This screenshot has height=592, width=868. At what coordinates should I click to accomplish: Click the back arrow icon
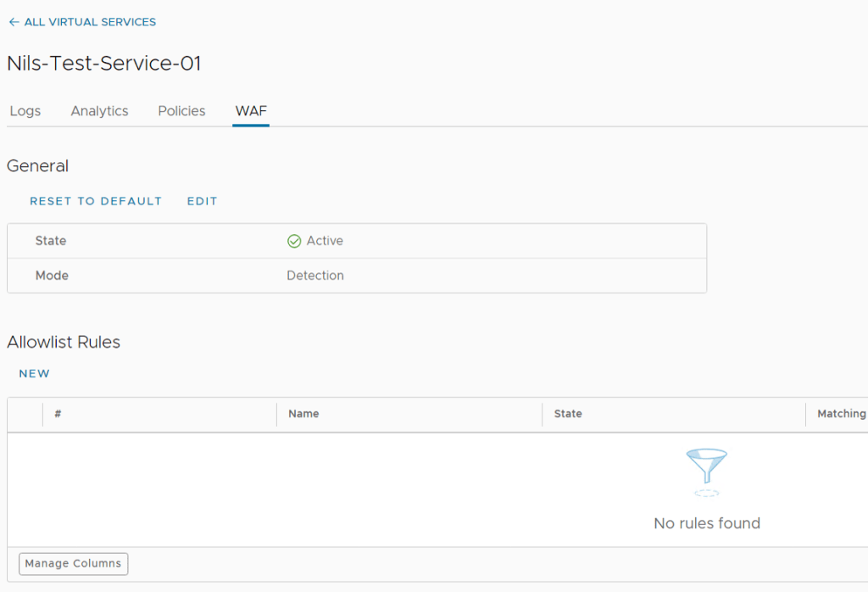click(14, 22)
